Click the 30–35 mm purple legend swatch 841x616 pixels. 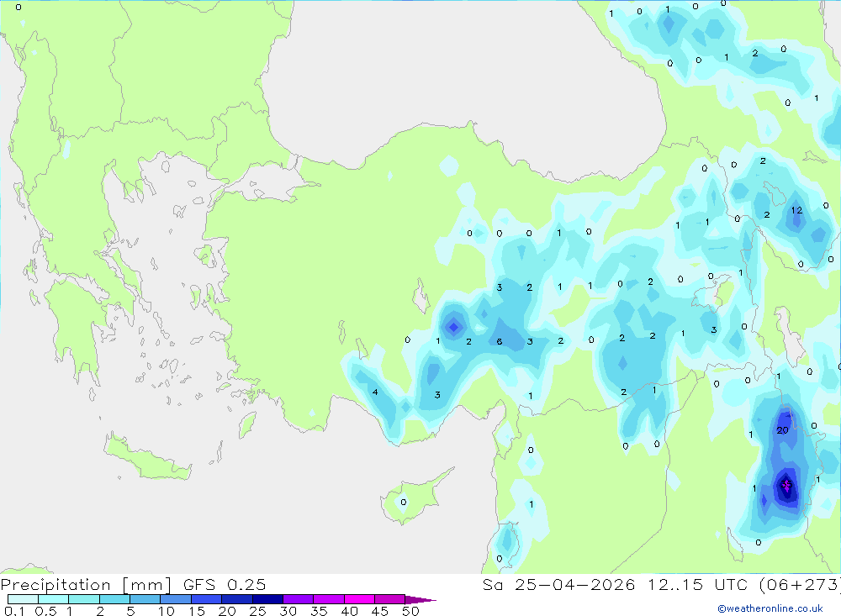point(299,599)
